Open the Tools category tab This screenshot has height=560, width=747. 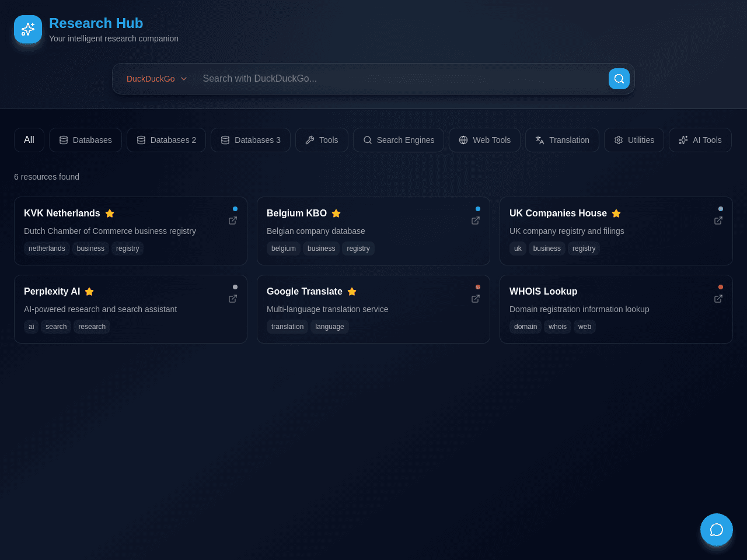click(322, 140)
